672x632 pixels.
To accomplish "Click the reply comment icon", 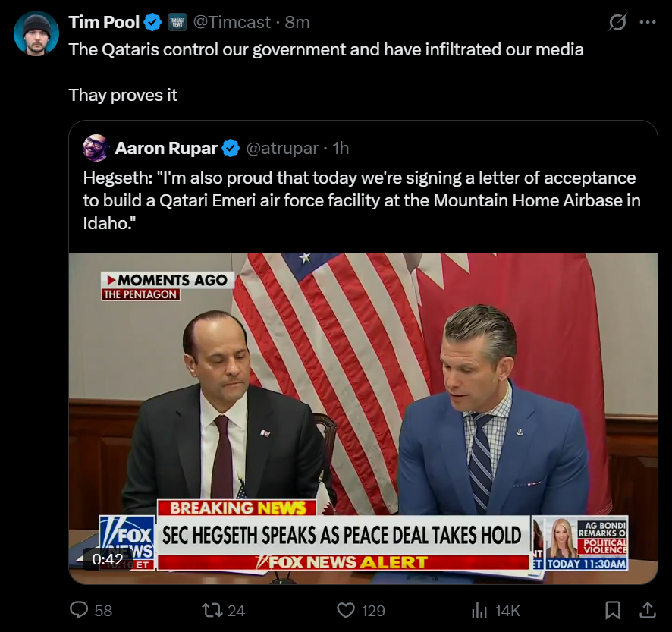I will (x=80, y=610).
